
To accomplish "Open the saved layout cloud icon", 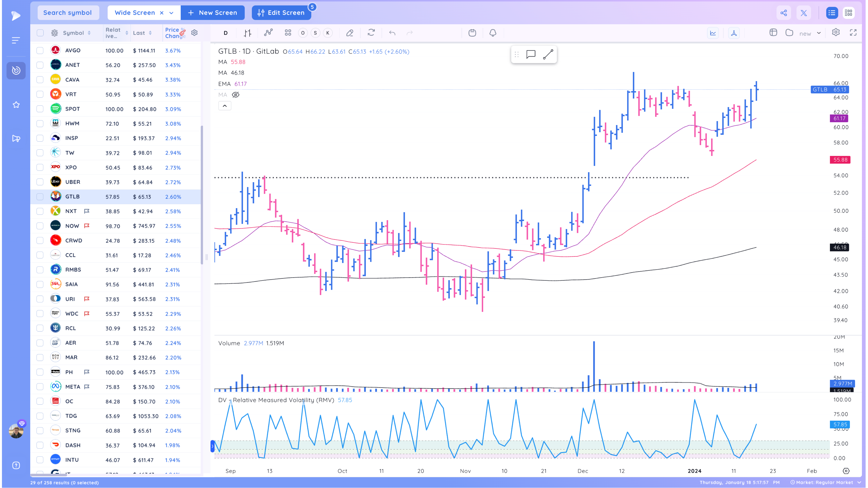I will (x=789, y=32).
